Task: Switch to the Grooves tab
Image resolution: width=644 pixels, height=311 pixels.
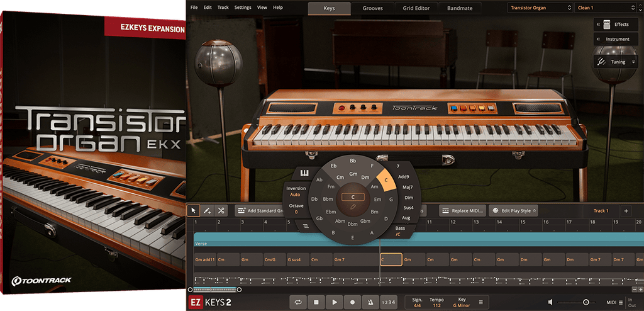Action: [372, 8]
